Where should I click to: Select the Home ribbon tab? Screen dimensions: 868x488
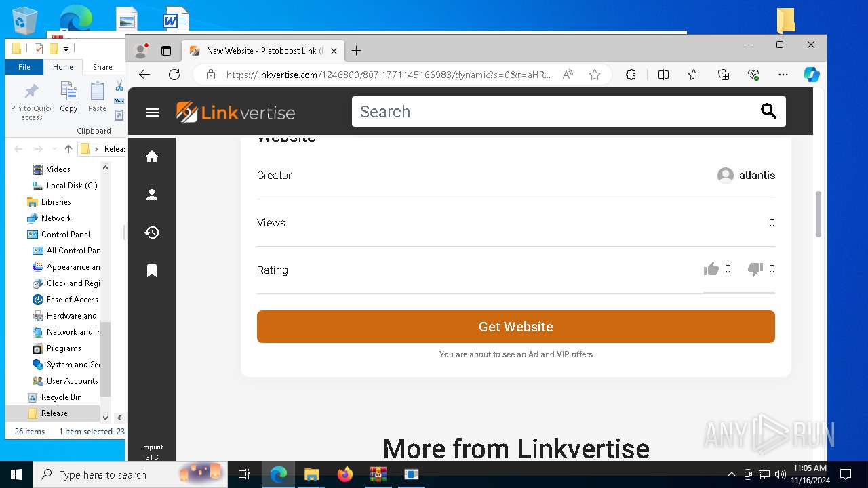[63, 67]
